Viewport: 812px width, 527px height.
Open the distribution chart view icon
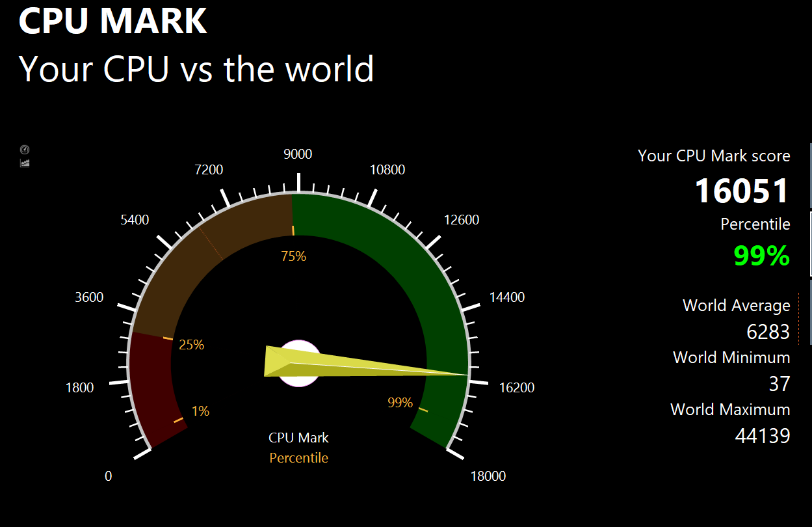point(25,163)
